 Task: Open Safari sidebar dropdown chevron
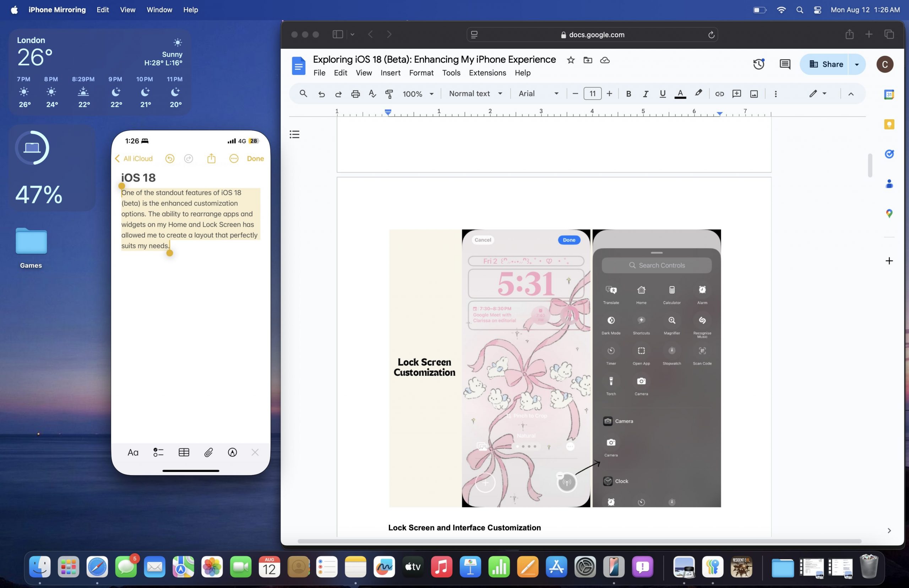pyautogui.click(x=352, y=34)
